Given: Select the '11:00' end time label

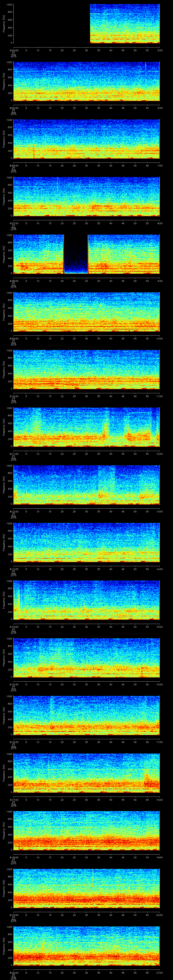Looking at the screenshot, I should tap(159, 396).
